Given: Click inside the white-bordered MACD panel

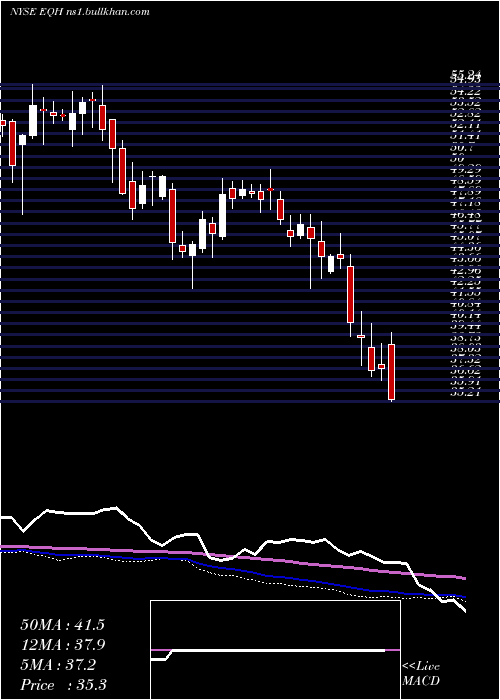Looking at the screenshot, I should point(275,650).
